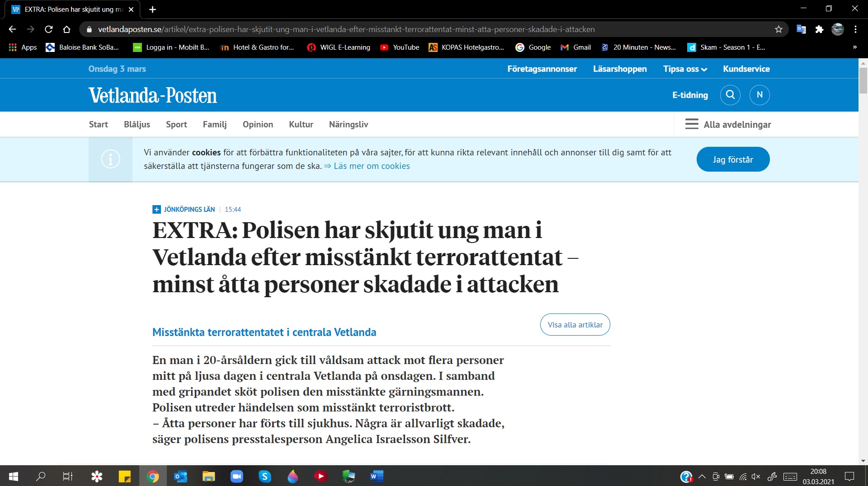
Task: Open the search magnifier icon in header
Action: [x=730, y=95]
